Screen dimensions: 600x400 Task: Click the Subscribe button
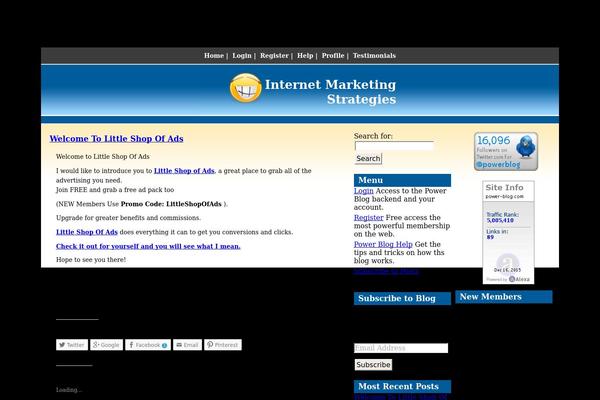pyautogui.click(x=373, y=365)
